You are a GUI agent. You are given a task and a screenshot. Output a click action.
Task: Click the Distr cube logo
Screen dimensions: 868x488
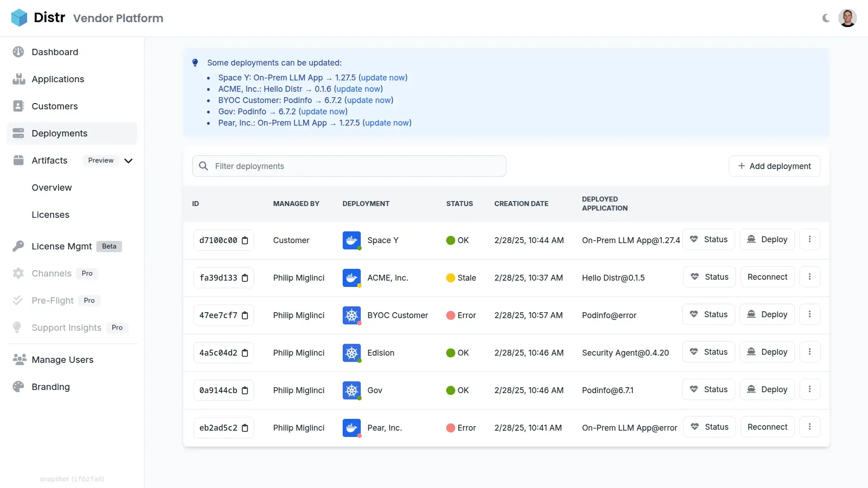click(19, 18)
